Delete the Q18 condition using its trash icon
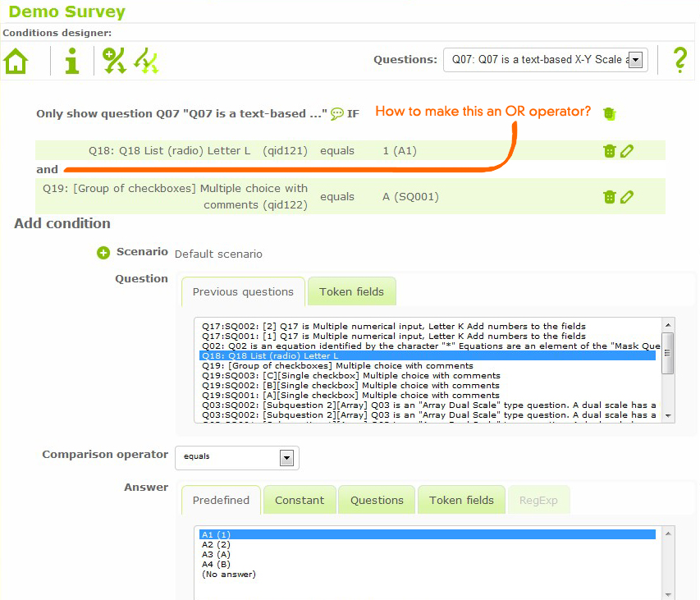Screen dimensions: 700x600 [x=609, y=151]
